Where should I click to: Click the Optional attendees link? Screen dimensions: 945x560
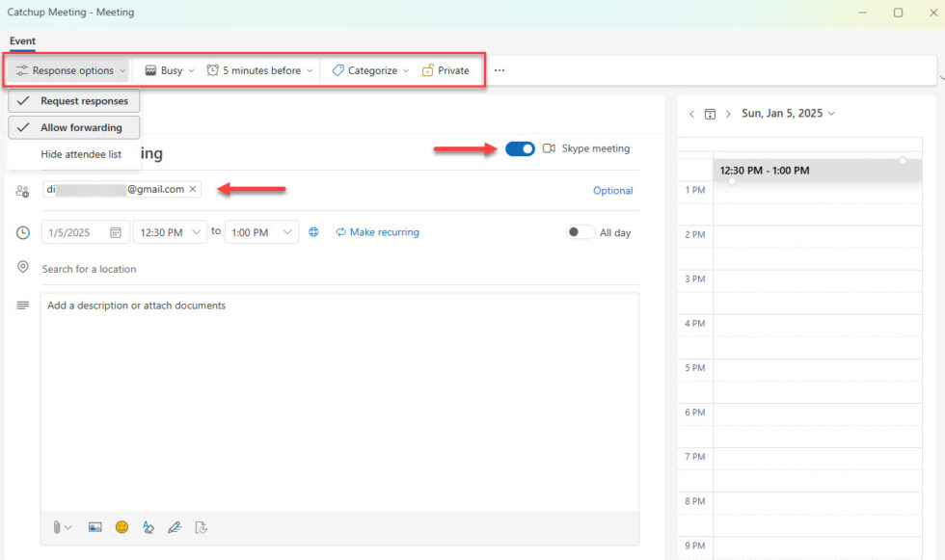click(x=613, y=191)
